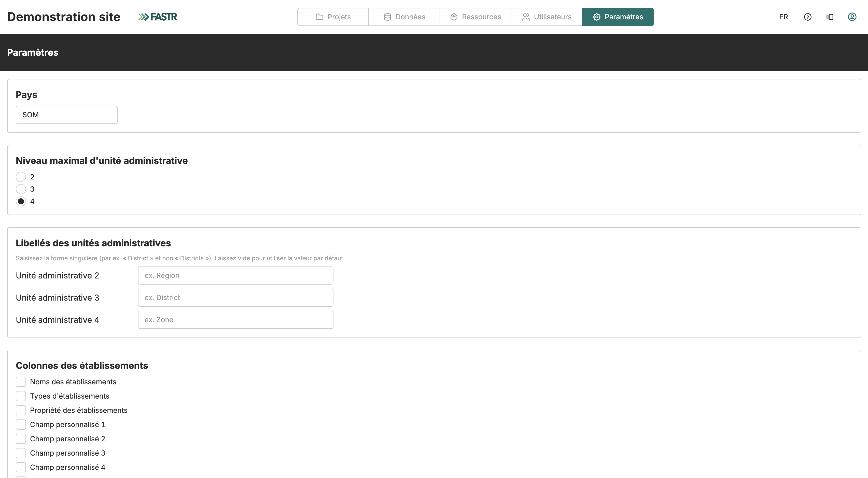Select administrative level 4 radio button

[x=21, y=201]
